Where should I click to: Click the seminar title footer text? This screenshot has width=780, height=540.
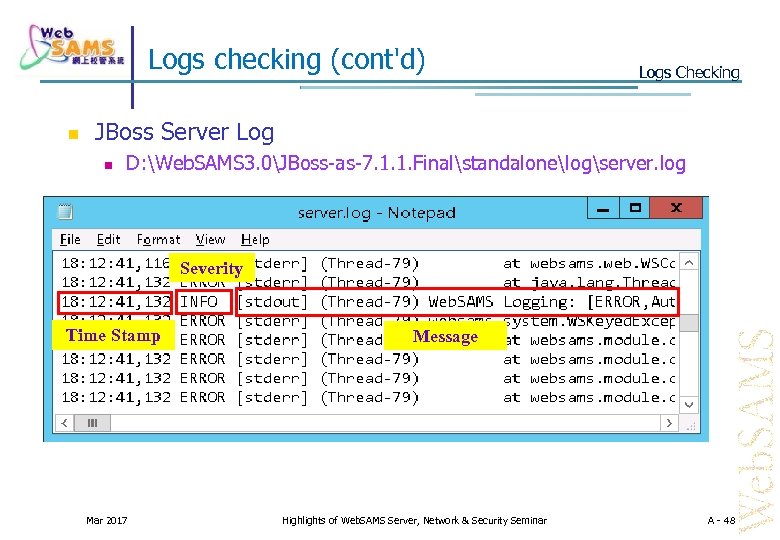(414, 521)
